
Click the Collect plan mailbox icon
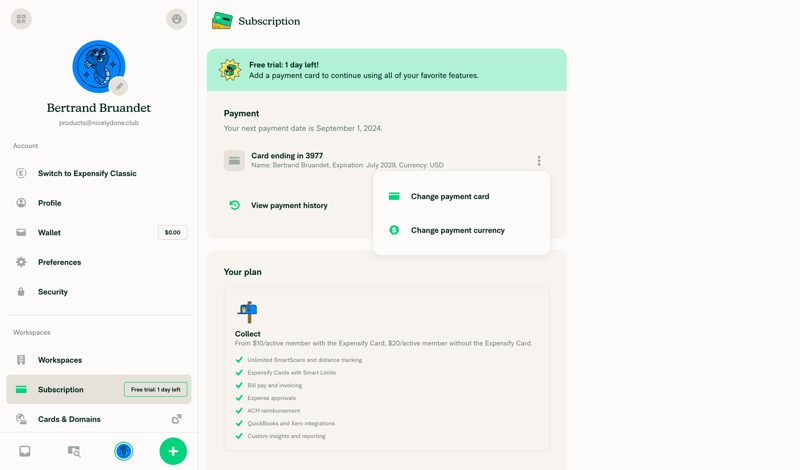click(x=247, y=312)
